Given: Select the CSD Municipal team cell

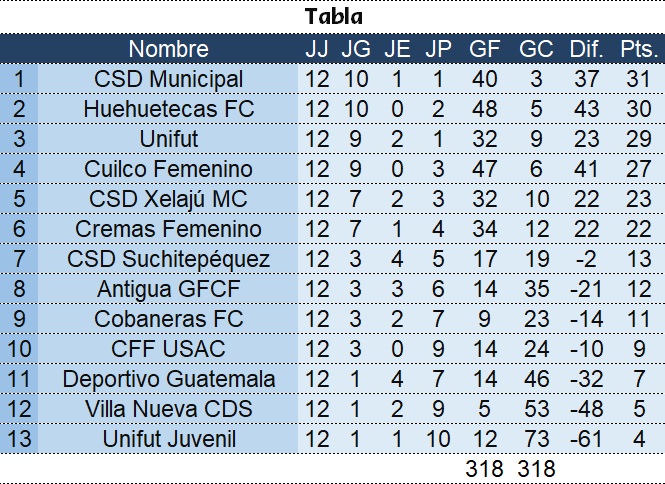Looking at the screenshot, I should point(168,78).
